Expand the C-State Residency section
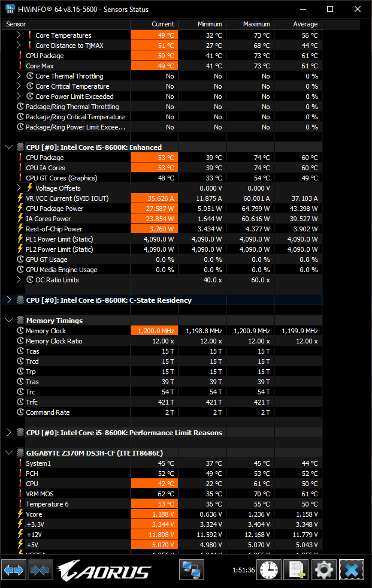Image resolution: width=372 pixels, height=588 pixels. point(9,300)
